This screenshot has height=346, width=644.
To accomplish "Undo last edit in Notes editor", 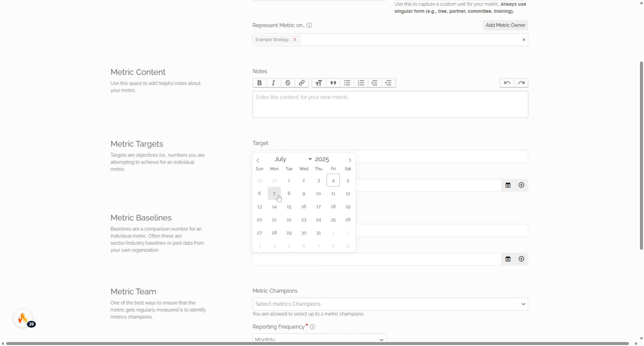I will [x=507, y=83].
